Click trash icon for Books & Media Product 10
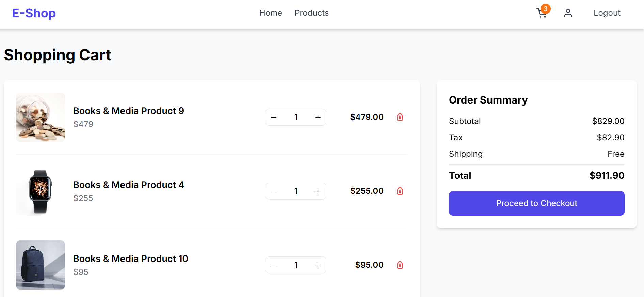644x297 pixels. coord(400,265)
